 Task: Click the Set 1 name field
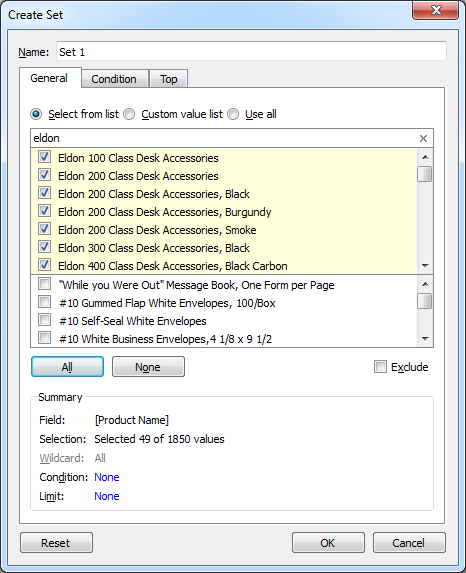[x=251, y=51]
